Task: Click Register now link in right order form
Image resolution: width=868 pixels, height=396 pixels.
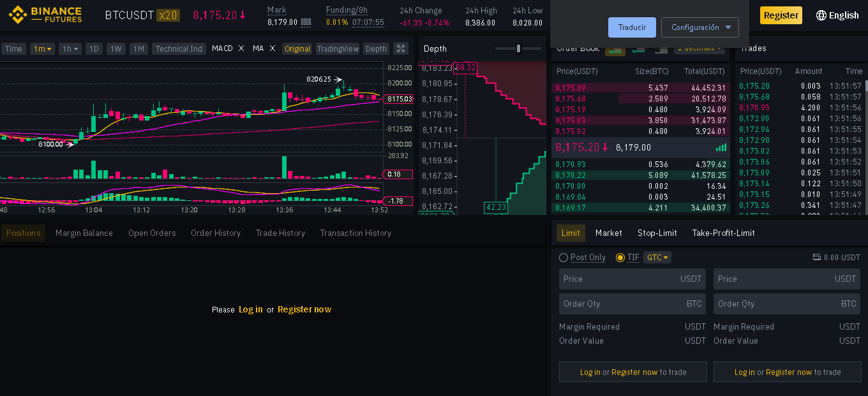Action: pyautogui.click(x=789, y=372)
